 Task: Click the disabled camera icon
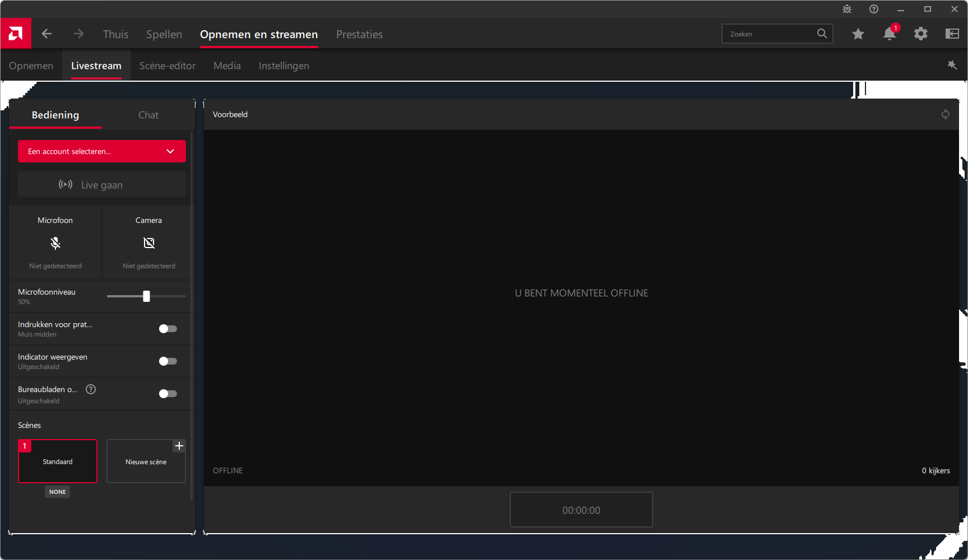148,243
